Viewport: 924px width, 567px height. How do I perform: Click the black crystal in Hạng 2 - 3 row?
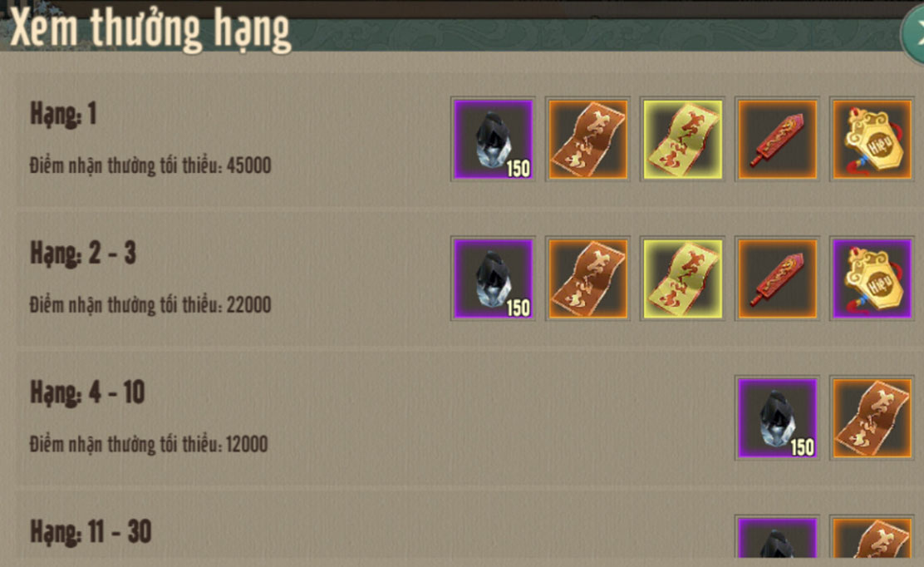click(x=494, y=279)
